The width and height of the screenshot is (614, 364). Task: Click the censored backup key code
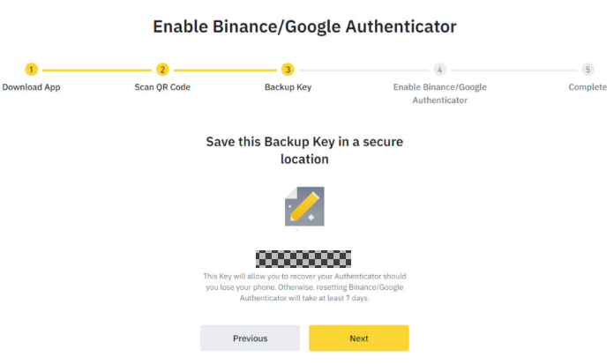(x=303, y=259)
